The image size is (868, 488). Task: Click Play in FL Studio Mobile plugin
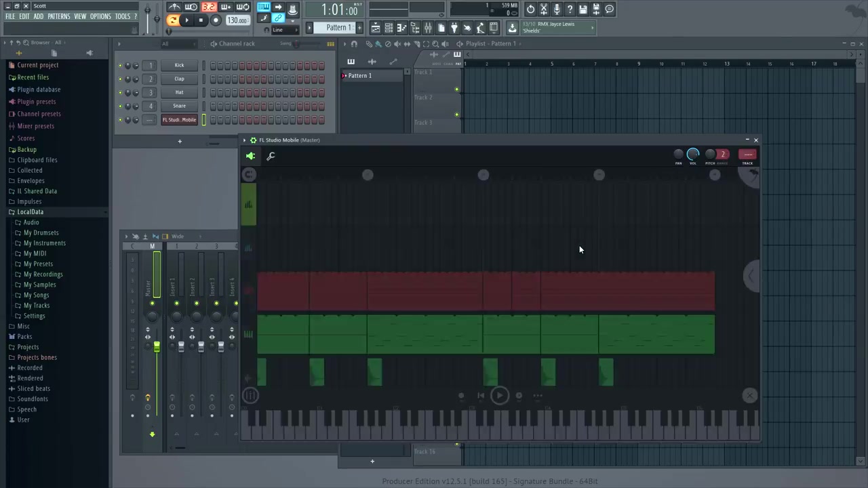click(500, 395)
